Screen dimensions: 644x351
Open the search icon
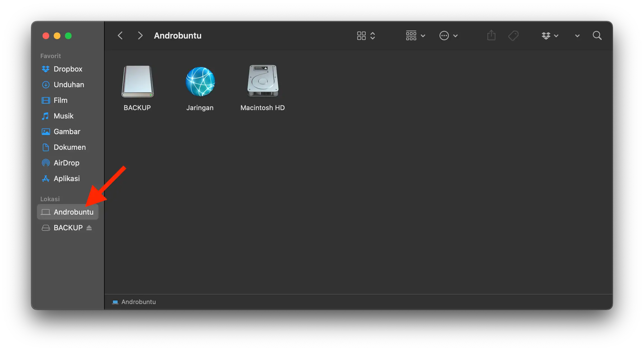597,35
